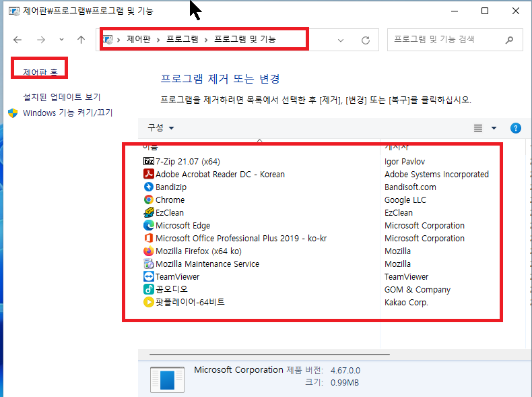Select the Chrome program name

[170, 200]
